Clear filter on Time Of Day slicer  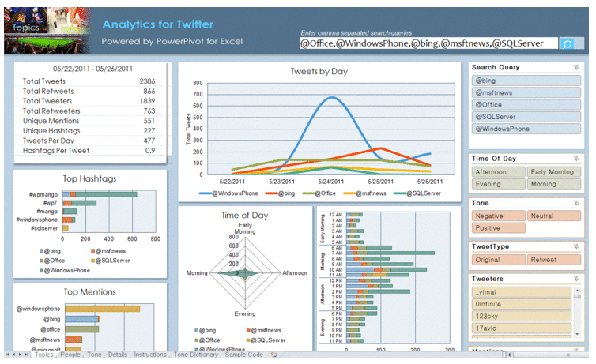[576, 159]
